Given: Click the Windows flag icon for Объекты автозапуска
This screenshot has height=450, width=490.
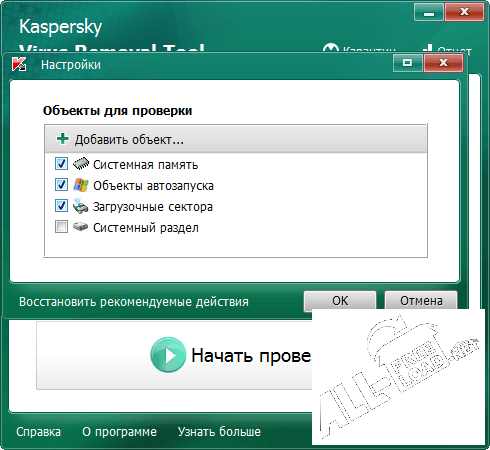Looking at the screenshot, I should (x=81, y=185).
